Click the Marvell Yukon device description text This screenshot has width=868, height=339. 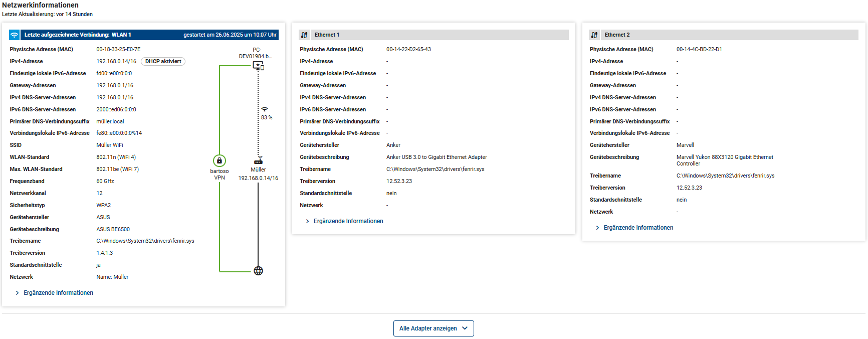[x=724, y=160]
